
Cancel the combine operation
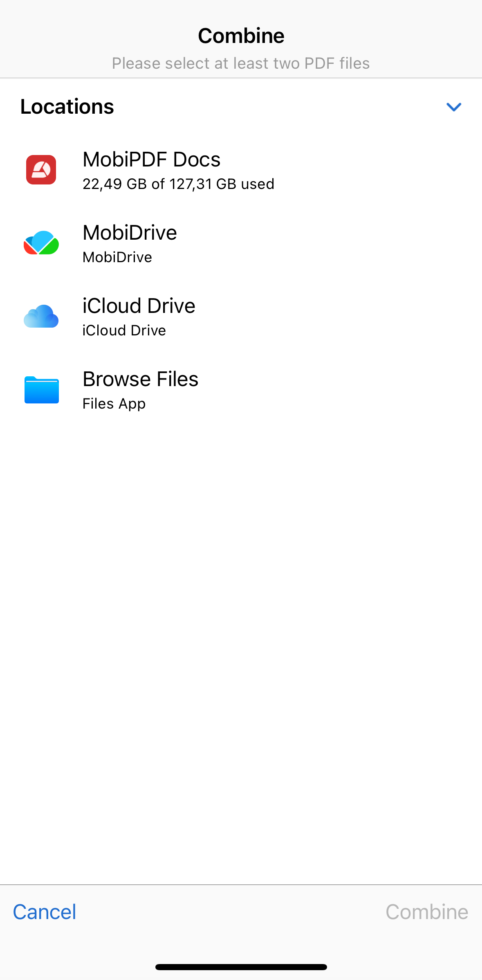coord(45,912)
